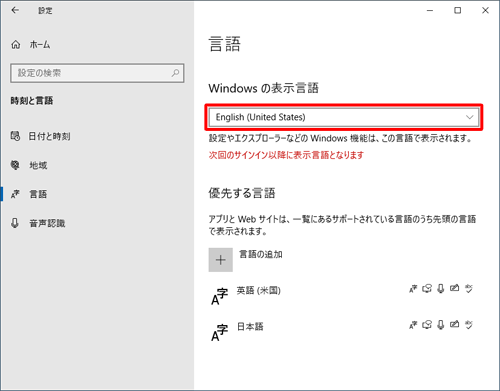Click the chevron on English (United States) dropdown

pyautogui.click(x=470, y=117)
